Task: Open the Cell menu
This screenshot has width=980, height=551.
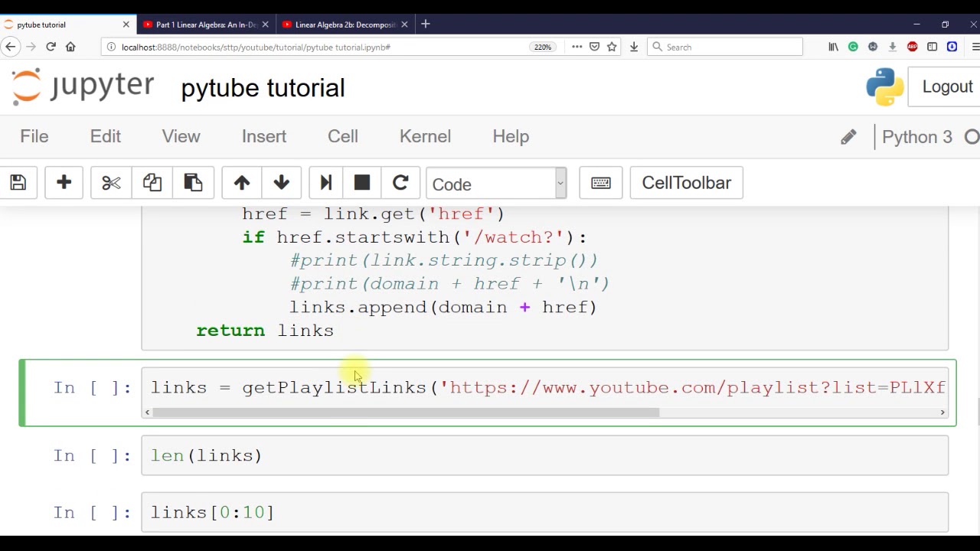Action: click(343, 136)
